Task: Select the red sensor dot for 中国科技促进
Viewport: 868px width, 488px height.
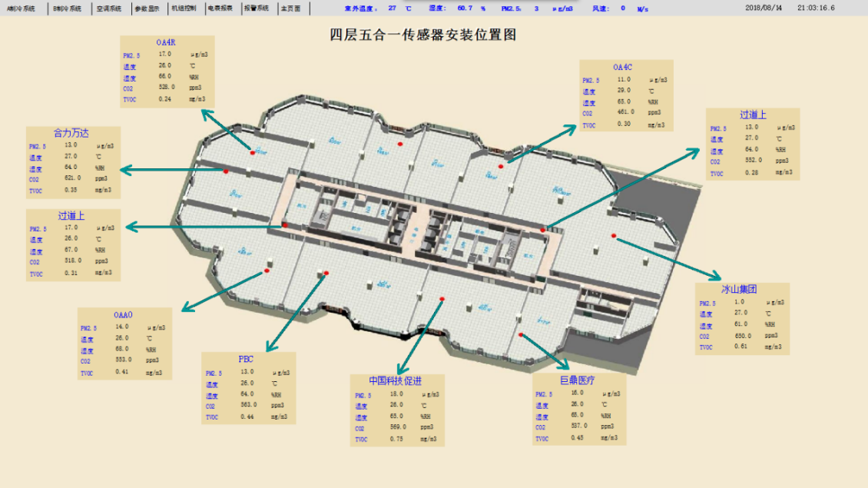Action: pyautogui.click(x=442, y=298)
